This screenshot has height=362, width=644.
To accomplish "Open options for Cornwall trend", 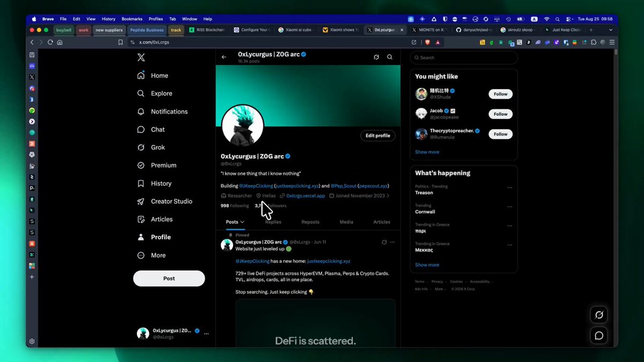I will point(510,207).
